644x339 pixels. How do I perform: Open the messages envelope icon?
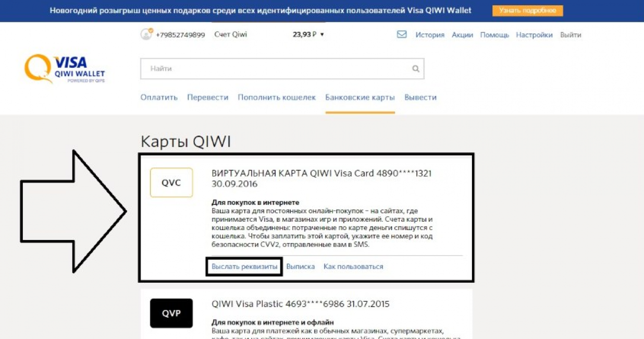tap(402, 34)
